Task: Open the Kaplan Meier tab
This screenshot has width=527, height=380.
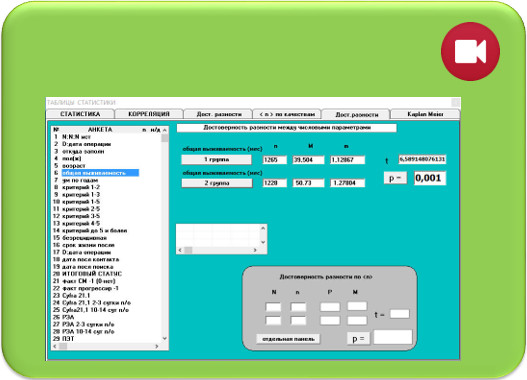Action: (425, 114)
